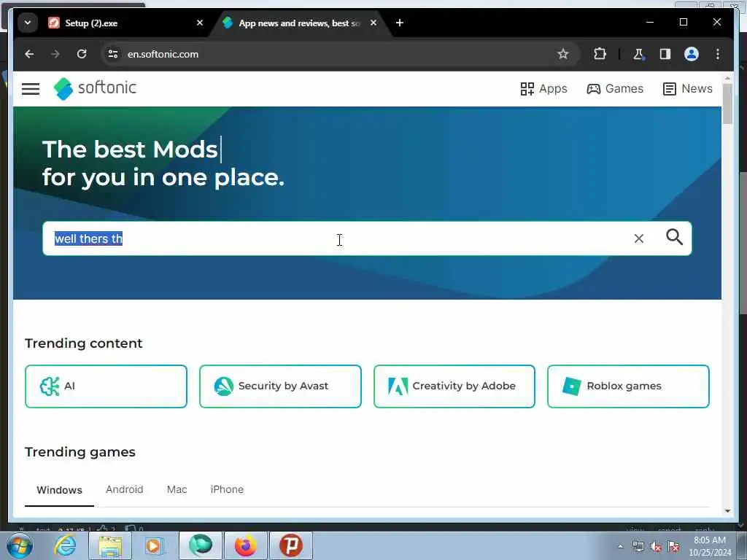Open the red P taskbar app
The height and width of the screenshot is (560, 747).
[x=291, y=545]
